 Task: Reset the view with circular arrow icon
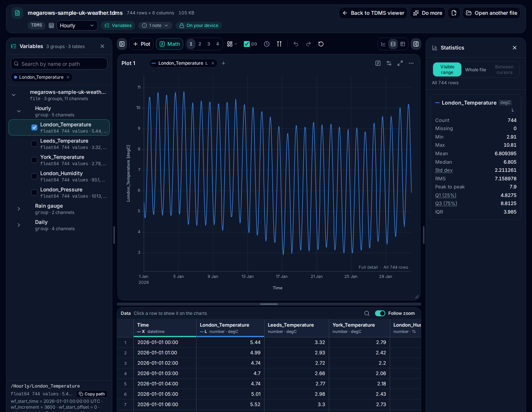tap(321, 44)
